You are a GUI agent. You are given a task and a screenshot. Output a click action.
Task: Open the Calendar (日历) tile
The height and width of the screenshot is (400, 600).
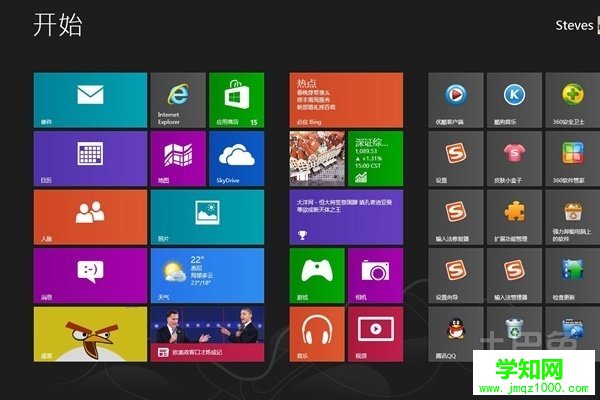click(x=90, y=158)
